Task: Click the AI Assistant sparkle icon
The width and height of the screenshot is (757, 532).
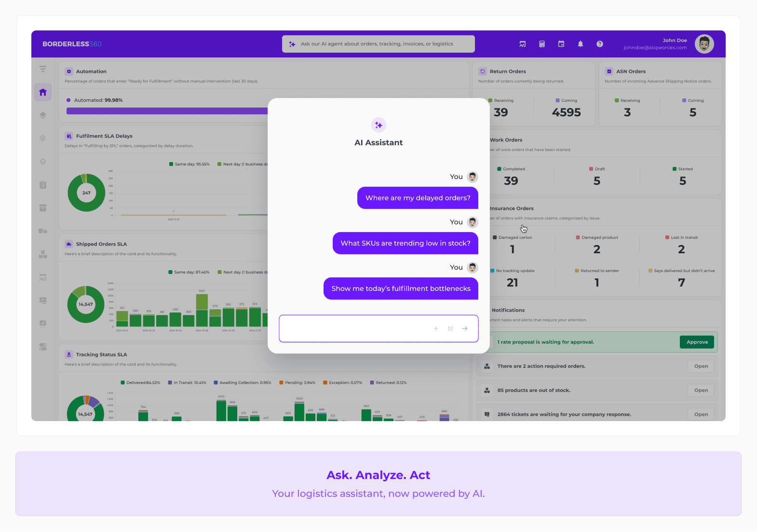Action: pyautogui.click(x=379, y=125)
